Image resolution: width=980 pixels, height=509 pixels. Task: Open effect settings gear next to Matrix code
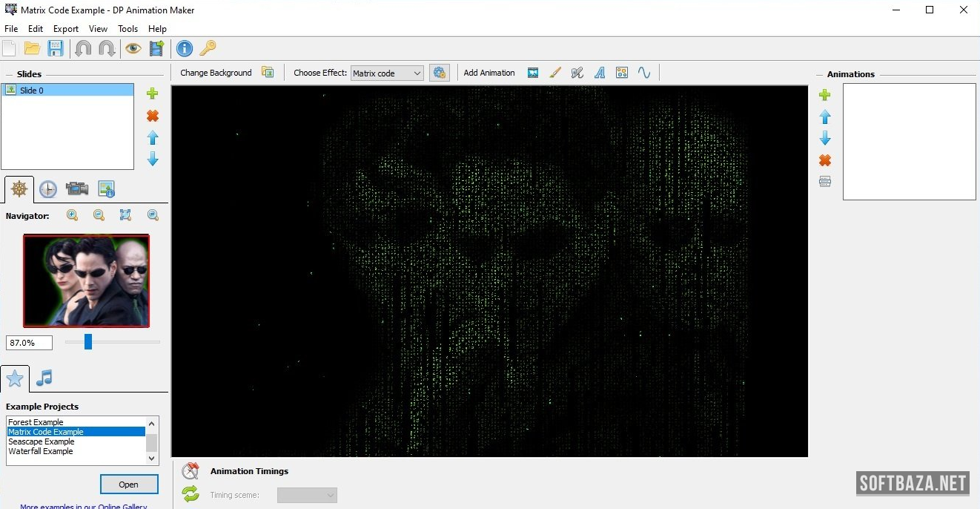click(440, 73)
